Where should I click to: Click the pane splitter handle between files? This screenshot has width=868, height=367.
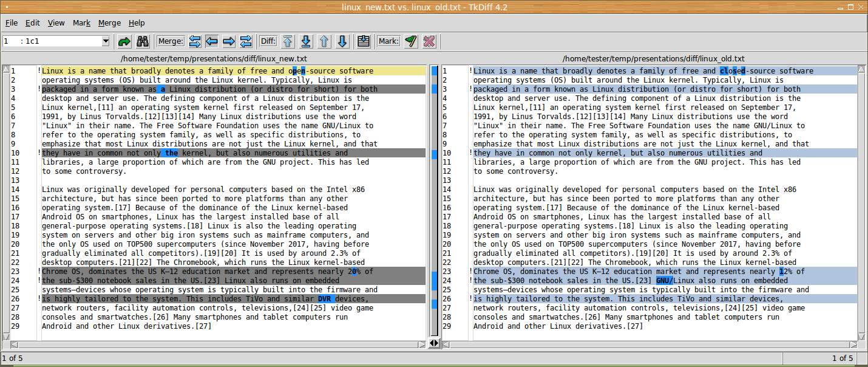click(434, 343)
